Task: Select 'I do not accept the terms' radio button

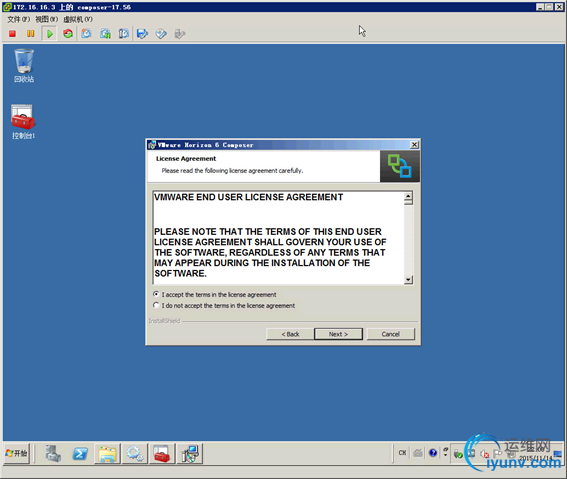Action: (156, 305)
